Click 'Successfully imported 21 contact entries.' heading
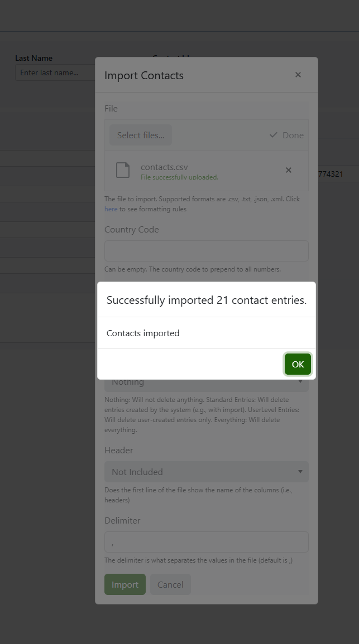The image size is (359, 644). click(x=207, y=300)
